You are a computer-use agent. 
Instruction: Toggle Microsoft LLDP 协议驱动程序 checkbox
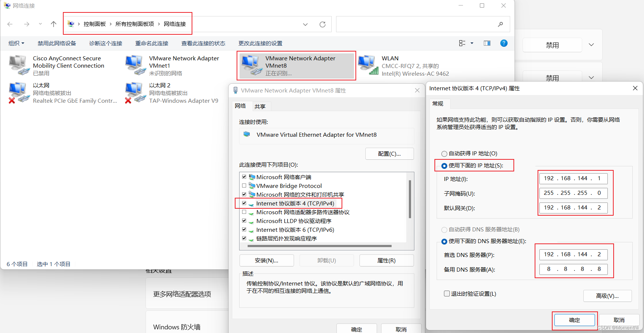pyautogui.click(x=244, y=221)
